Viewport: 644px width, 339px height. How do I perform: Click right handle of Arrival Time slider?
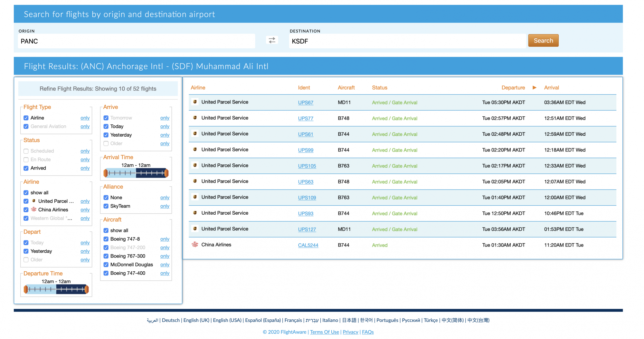pos(167,173)
